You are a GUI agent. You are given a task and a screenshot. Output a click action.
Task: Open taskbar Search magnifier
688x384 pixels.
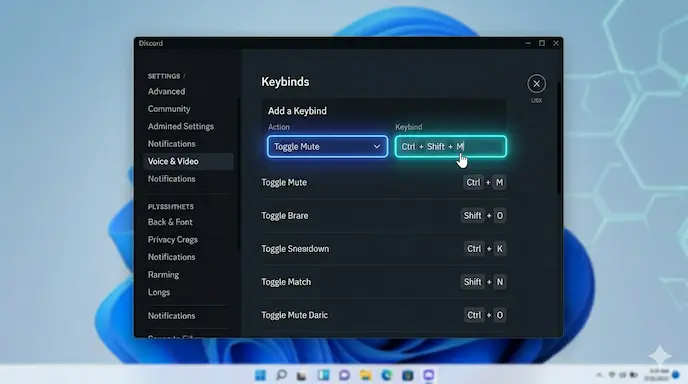[x=281, y=375]
